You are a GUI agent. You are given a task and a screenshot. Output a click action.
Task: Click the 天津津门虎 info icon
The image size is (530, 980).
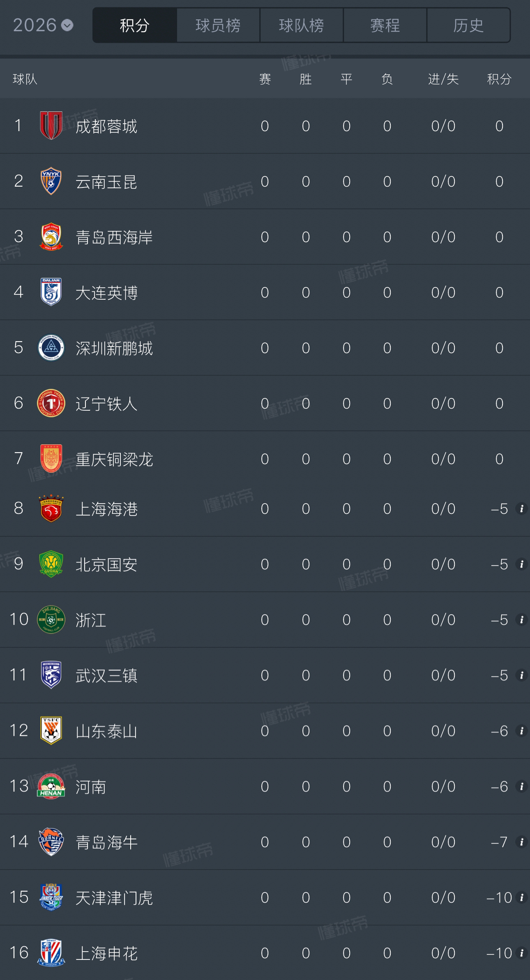click(521, 897)
